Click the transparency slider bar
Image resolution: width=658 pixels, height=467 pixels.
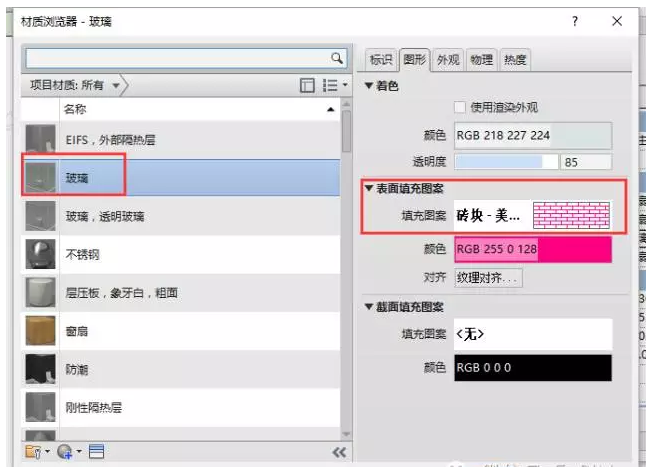click(505, 161)
